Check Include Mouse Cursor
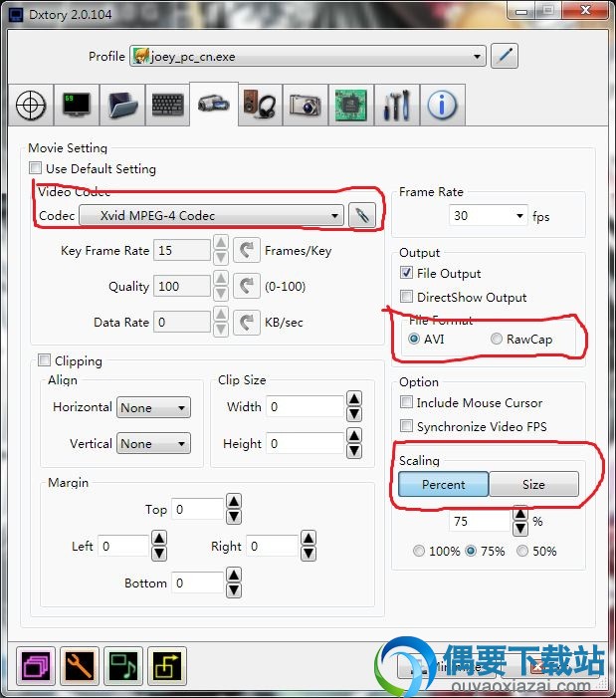 (406, 402)
